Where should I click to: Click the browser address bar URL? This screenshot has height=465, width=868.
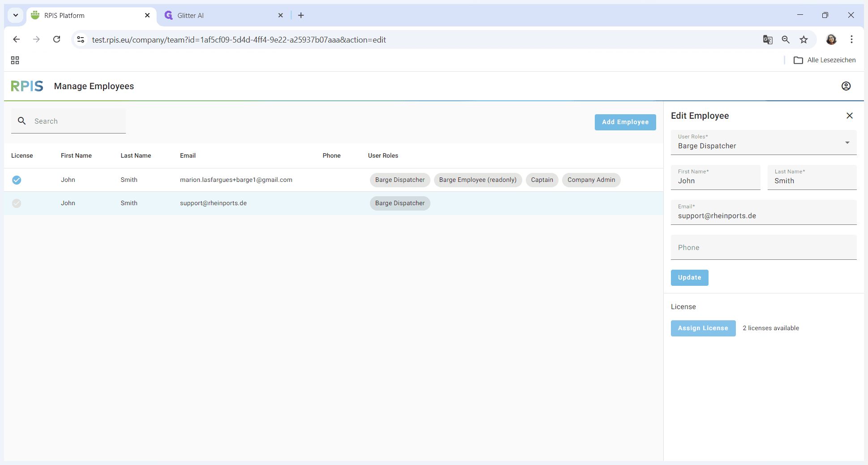pos(239,40)
